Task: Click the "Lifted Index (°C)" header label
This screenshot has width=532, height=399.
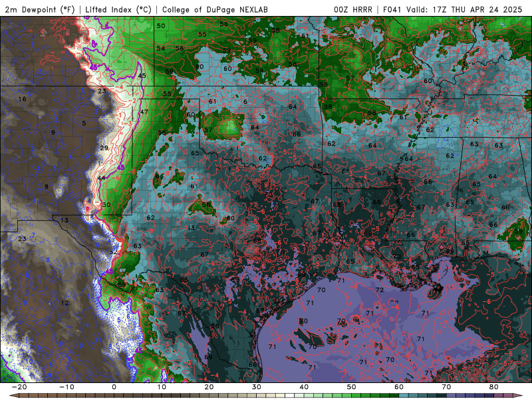Action: click(x=118, y=9)
